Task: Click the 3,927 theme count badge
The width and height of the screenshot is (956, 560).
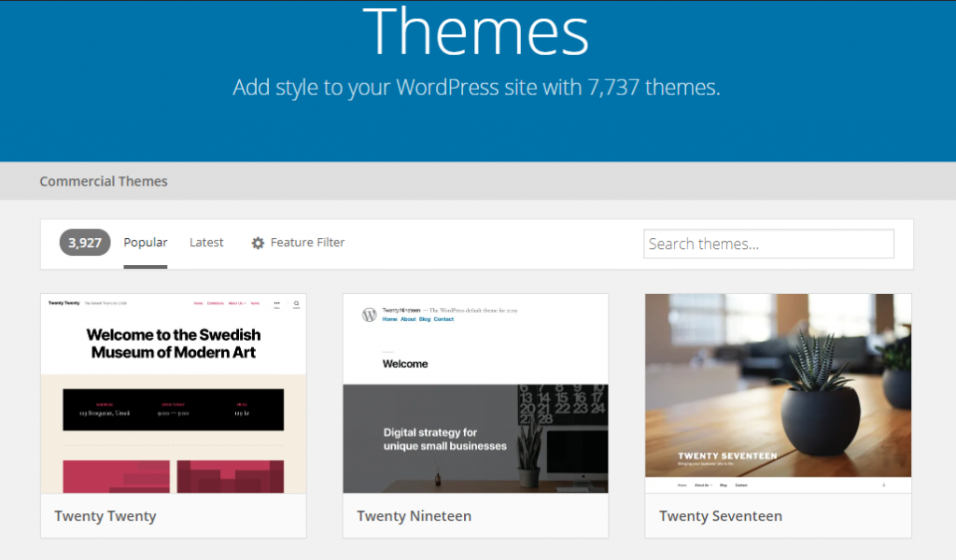Action: click(x=85, y=243)
